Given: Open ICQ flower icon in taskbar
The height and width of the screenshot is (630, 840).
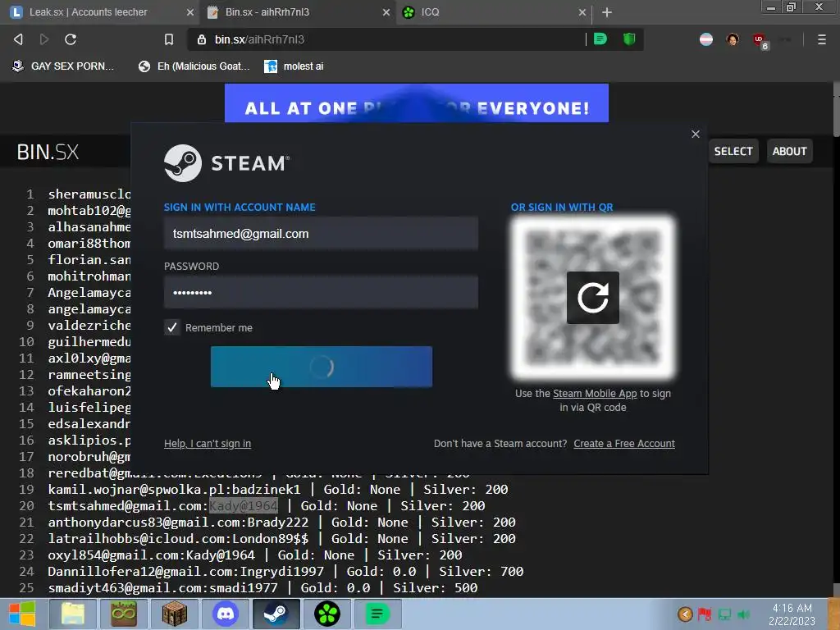Looking at the screenshot, I should 326,614.
